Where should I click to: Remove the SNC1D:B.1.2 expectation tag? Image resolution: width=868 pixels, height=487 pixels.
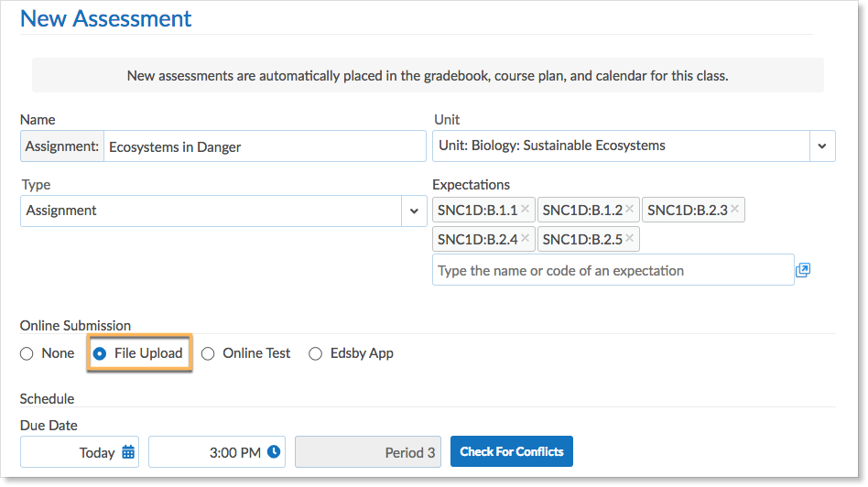pyautogui.click(x=629, y=210)
